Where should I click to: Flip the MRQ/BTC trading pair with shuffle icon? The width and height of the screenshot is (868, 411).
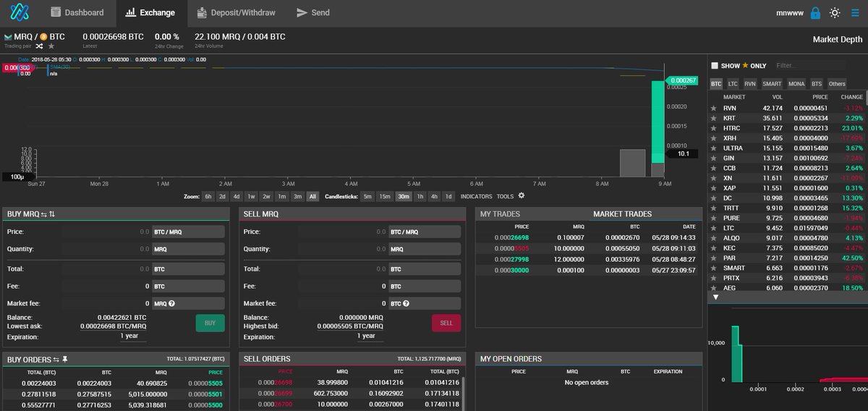(x=39, y=46)
